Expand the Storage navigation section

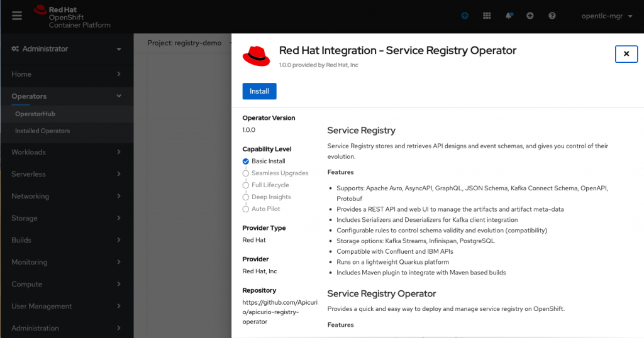tap(67, 218)
